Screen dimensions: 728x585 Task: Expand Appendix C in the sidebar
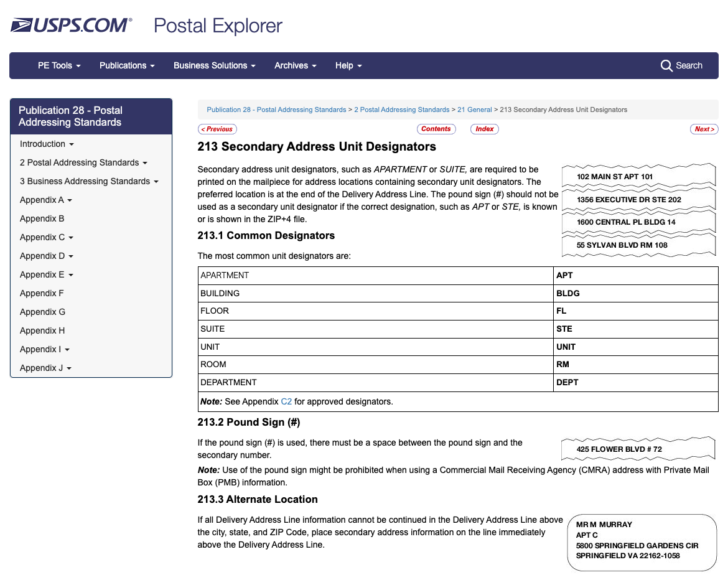pyautogui.click(x=47, y=237)
